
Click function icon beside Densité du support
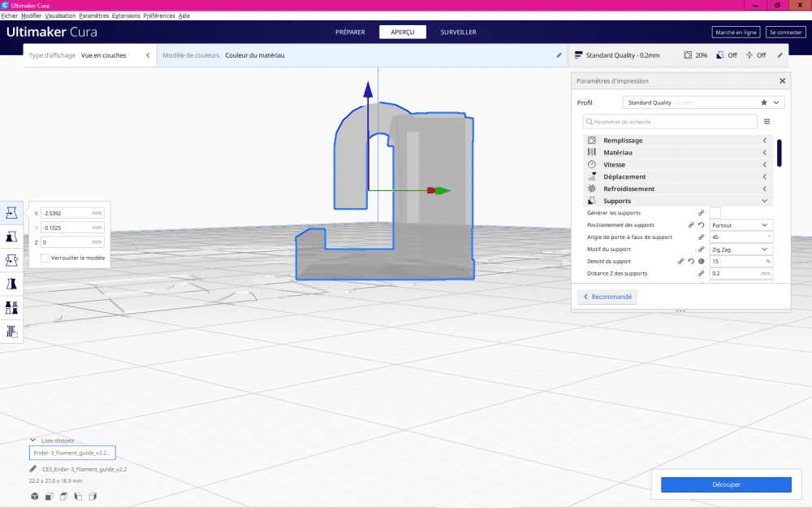[x=702, y=261]
